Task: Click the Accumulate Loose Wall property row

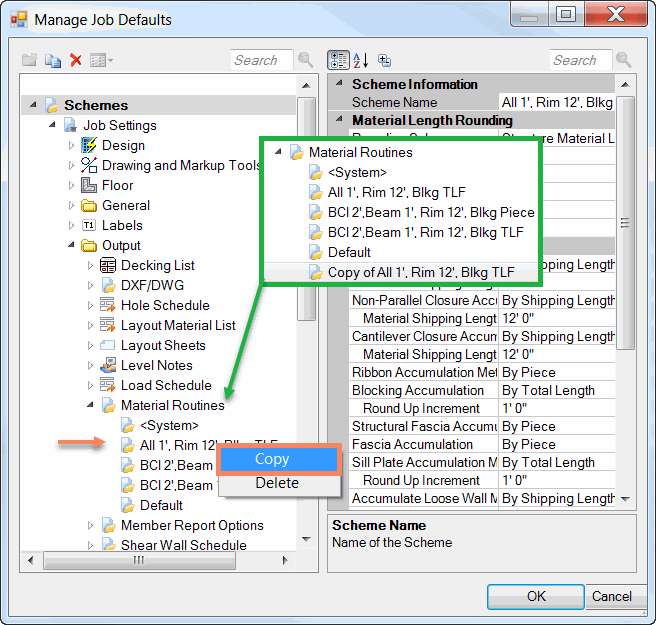Action: point(482,498)
